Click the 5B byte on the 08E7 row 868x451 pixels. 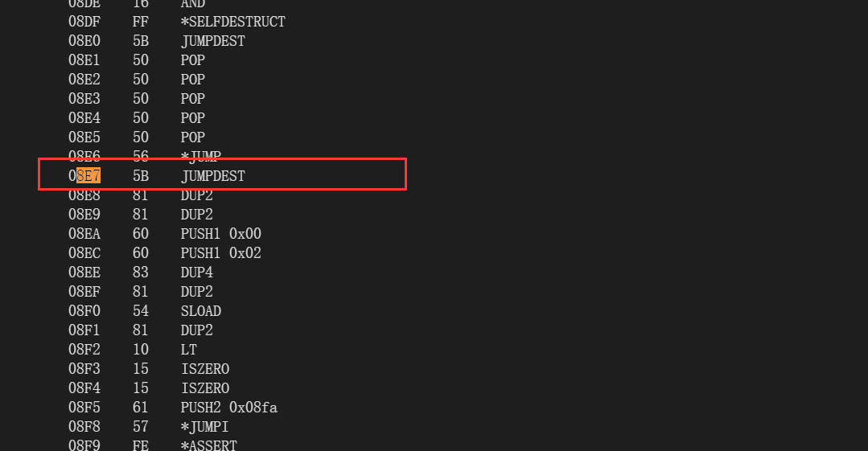[140, 176]
